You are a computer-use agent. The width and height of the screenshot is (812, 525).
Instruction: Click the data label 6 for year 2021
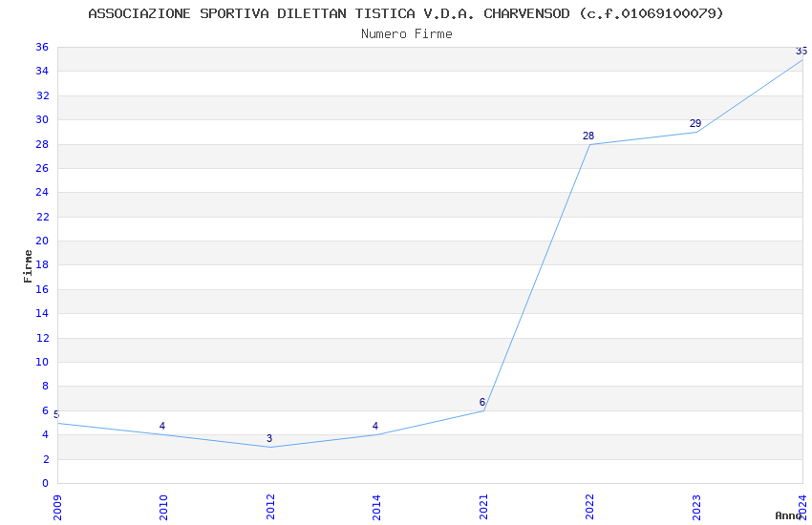482,403
